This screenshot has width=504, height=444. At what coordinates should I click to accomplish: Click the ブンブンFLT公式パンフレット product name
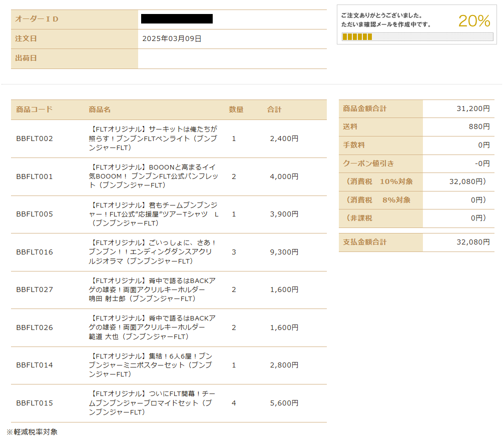tap(153, 176)
